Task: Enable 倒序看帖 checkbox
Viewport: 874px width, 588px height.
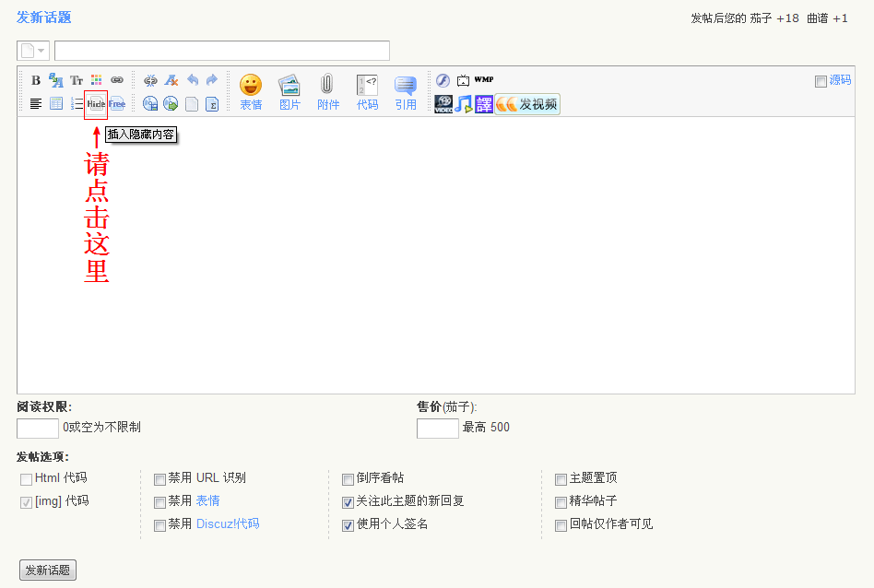Action: 348,479
